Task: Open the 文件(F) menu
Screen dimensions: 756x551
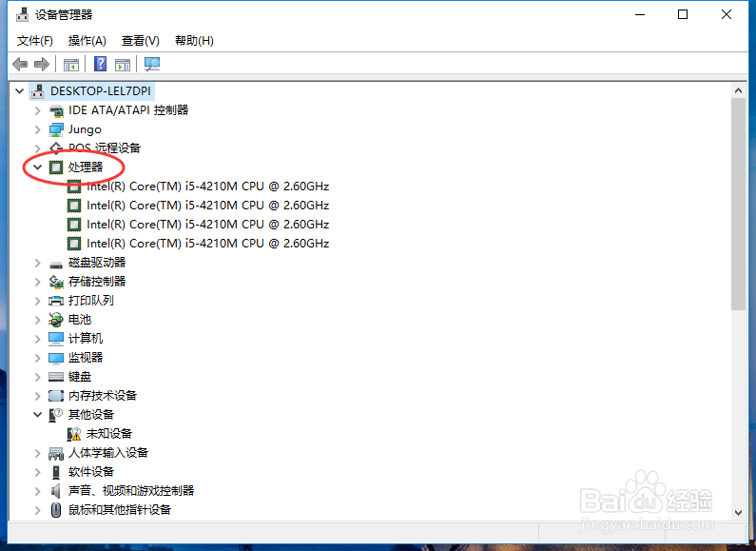Action: (x=35, y=41)
